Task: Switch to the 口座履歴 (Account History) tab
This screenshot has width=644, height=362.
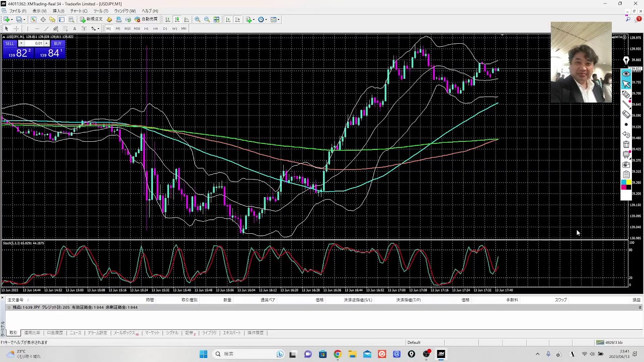Action: click(55, 333)
